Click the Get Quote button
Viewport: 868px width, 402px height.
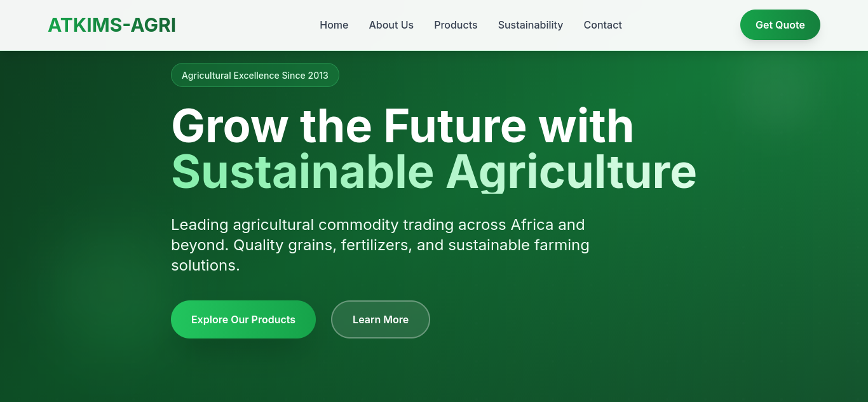click(780, 25)
